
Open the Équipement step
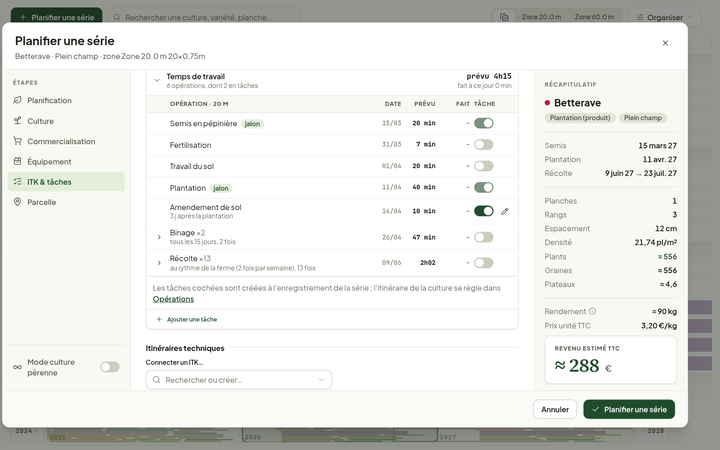[66, 161]
